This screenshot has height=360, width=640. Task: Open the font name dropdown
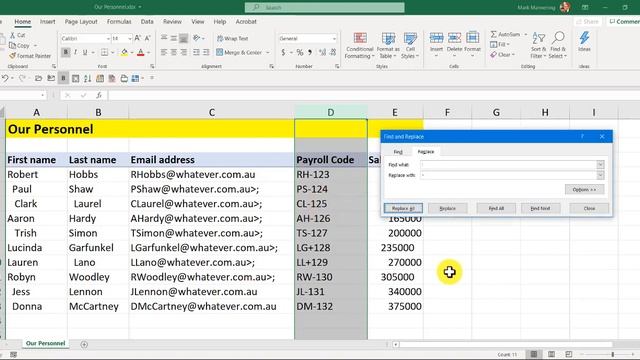pyautogui.click(x=108, y=38)
